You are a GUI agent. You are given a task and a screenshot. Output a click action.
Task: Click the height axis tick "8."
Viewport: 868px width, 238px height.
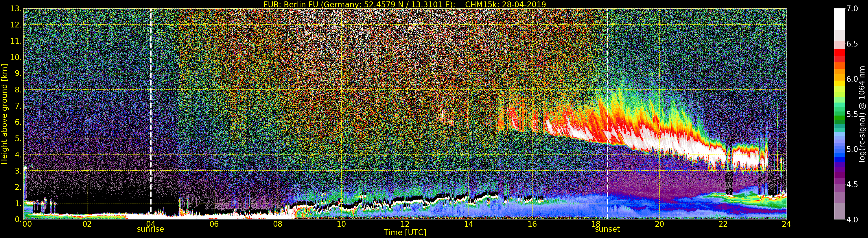pyautogui.click(x=18, y=90)
